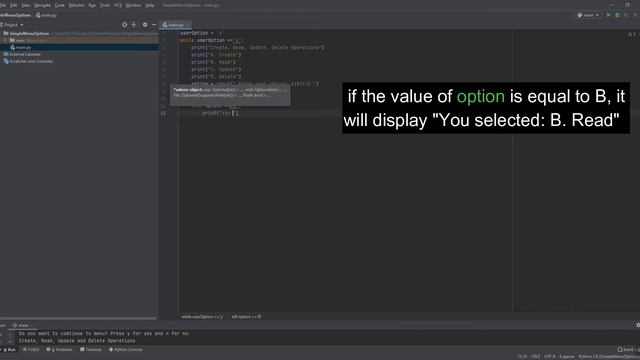Click the 'elif option' breadcrumb below editor
This screenshot has height=360, width=640.
pyautogui.click(x=247, y=317)
